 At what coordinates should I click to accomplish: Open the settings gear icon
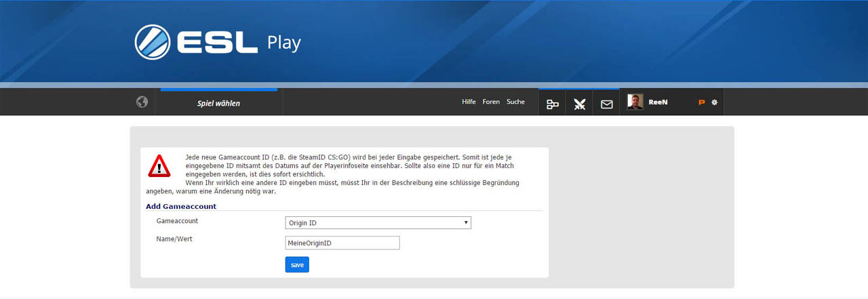click(714, 102)
